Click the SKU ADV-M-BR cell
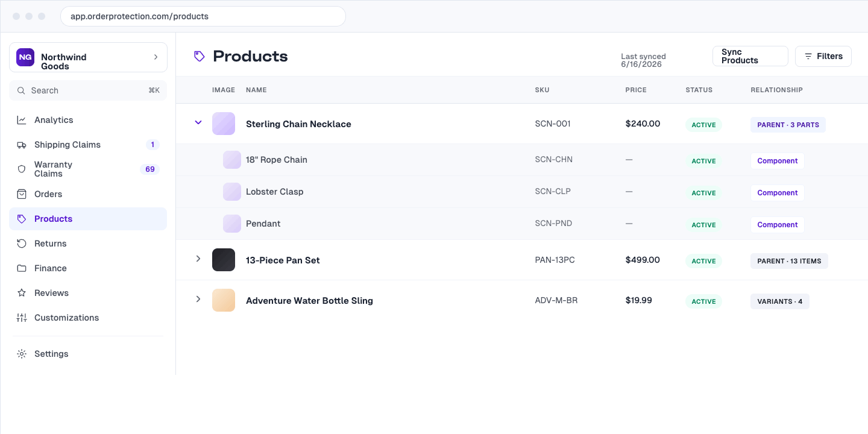This screenshot has height=434, width=868. click(x=556, y=300)
